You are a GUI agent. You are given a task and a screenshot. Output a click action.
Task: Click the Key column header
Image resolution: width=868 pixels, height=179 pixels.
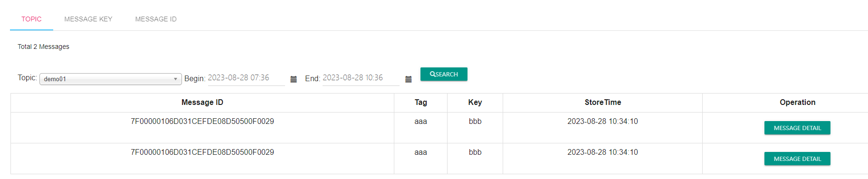pyautogui.click(x=475, y=103)
